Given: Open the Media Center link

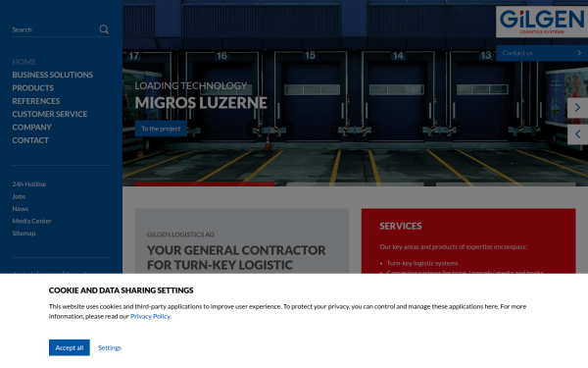Looking at the screenshot, I should click(32, 221).
